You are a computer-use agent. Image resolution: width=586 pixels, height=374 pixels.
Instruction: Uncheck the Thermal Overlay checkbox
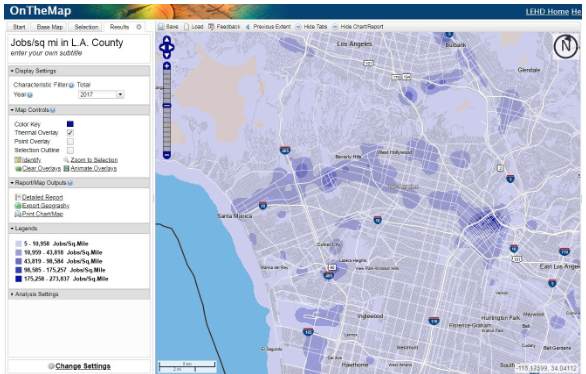coord(70,133)
